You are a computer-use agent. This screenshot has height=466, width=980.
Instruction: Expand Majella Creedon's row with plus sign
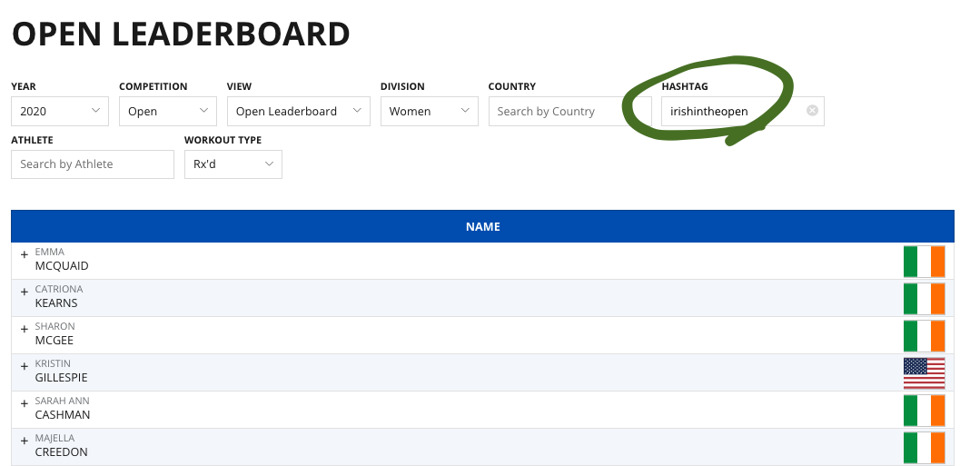[x=25, y=440]
